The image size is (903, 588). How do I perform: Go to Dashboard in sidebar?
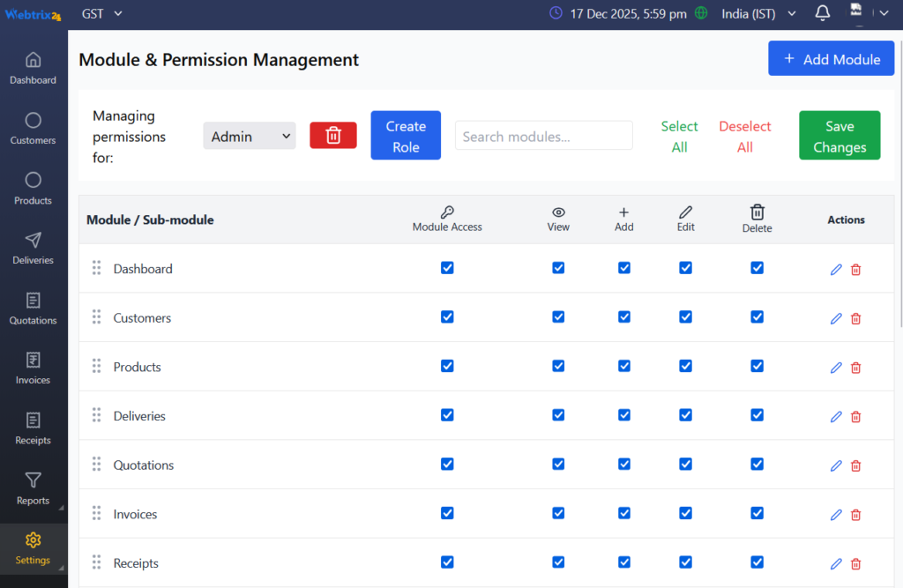(33, 69)
